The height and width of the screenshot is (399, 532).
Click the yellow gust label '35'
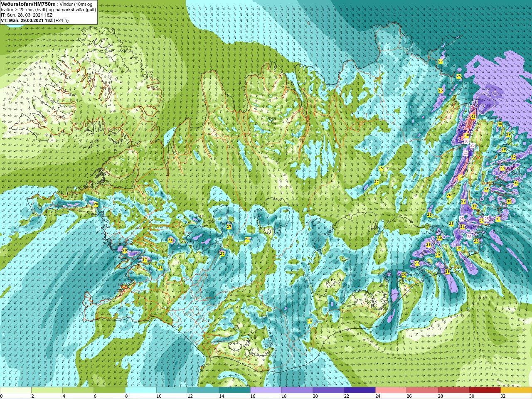[498, 219]
